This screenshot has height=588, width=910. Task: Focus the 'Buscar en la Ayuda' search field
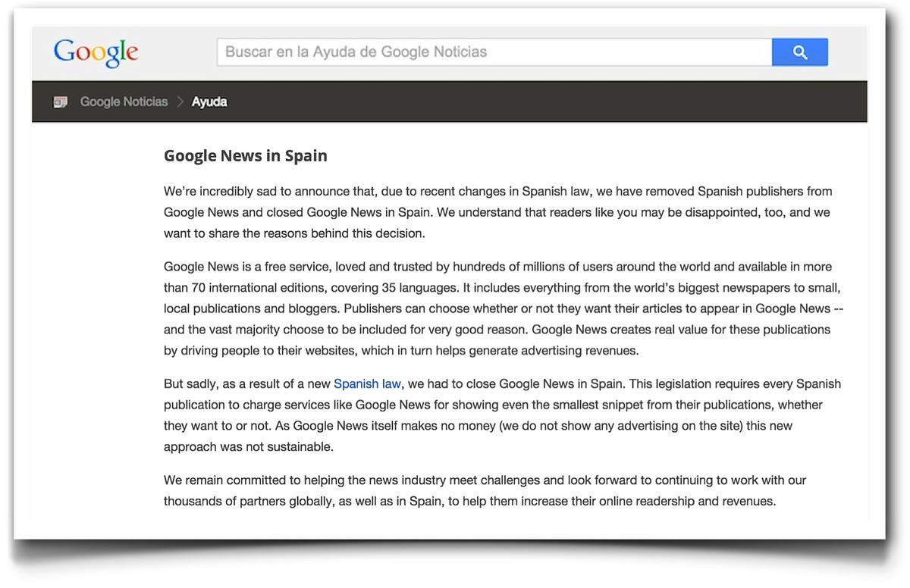click(x=494, y=52)
